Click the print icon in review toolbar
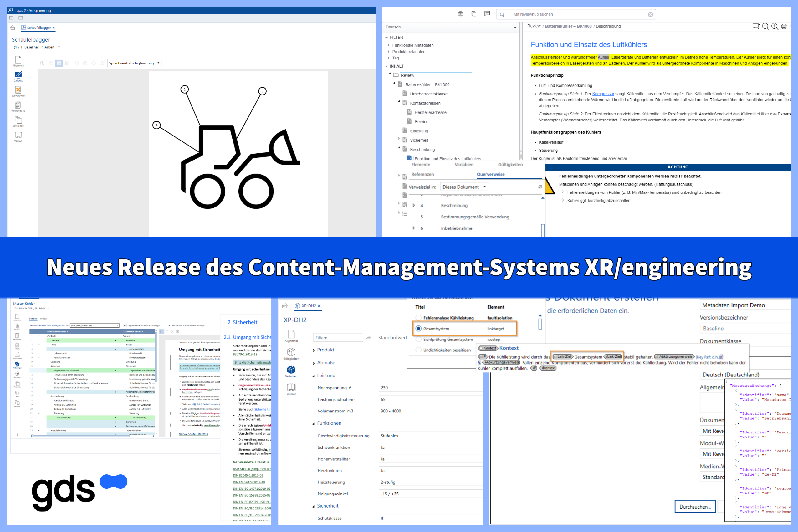This screenshot has width=798, height=532. [784, 27]
